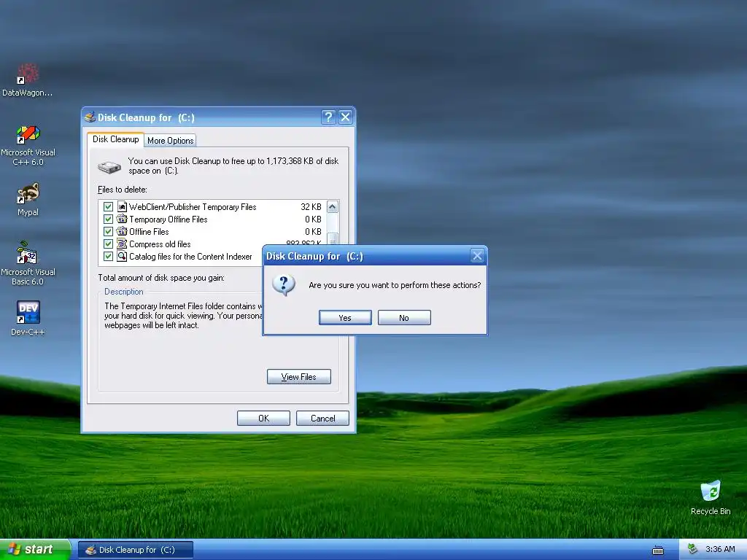Click Cancel in Disk Cleanup window
This screenshot has width=747, height=560.
pos(322,418)
